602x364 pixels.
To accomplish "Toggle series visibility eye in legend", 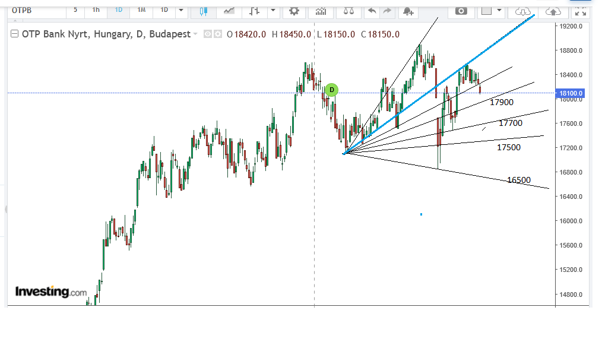I will pos(207,34).
